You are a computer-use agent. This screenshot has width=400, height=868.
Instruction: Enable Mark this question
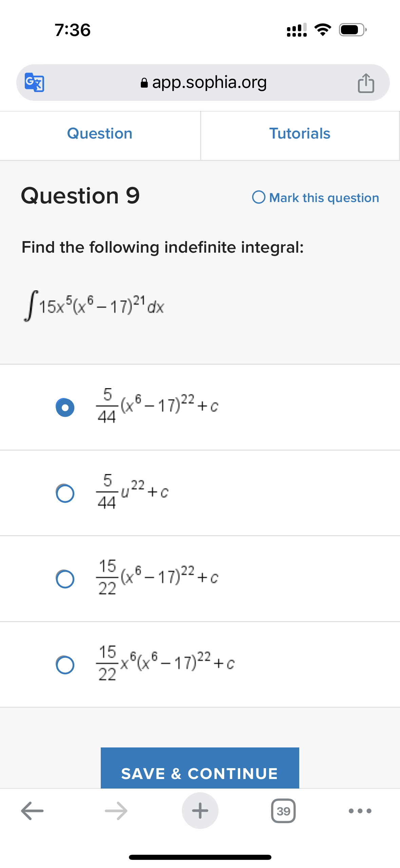(x=259, y=197)
